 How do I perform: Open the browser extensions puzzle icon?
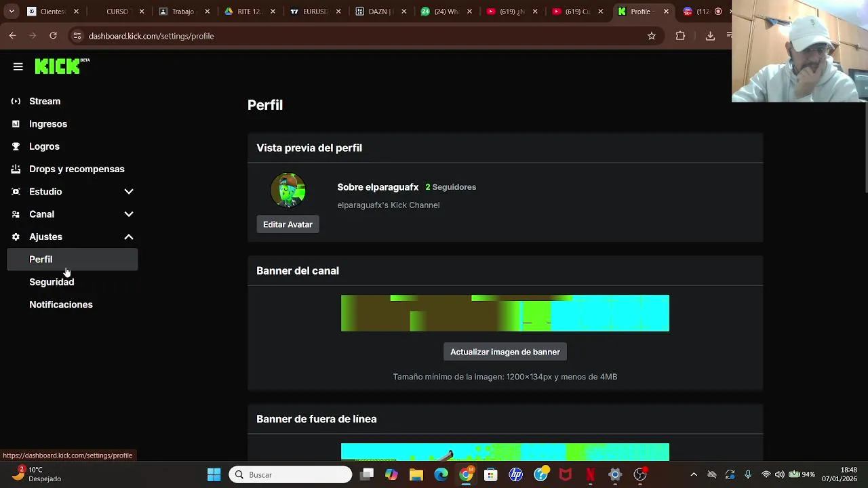pyautogui.click(x=681, y=36)
